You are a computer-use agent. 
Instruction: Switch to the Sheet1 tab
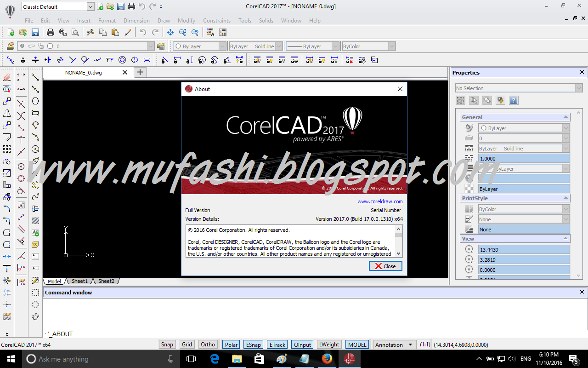point(79,281)
